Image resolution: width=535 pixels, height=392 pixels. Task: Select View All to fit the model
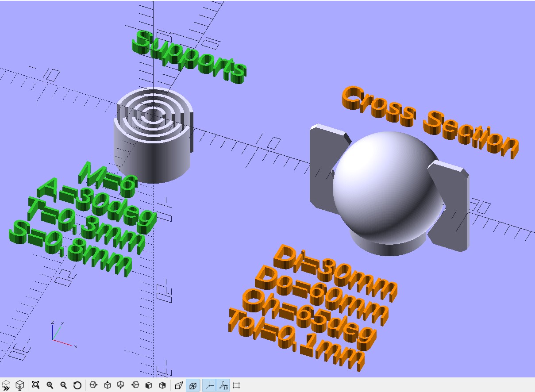click(x=36, y=385)
